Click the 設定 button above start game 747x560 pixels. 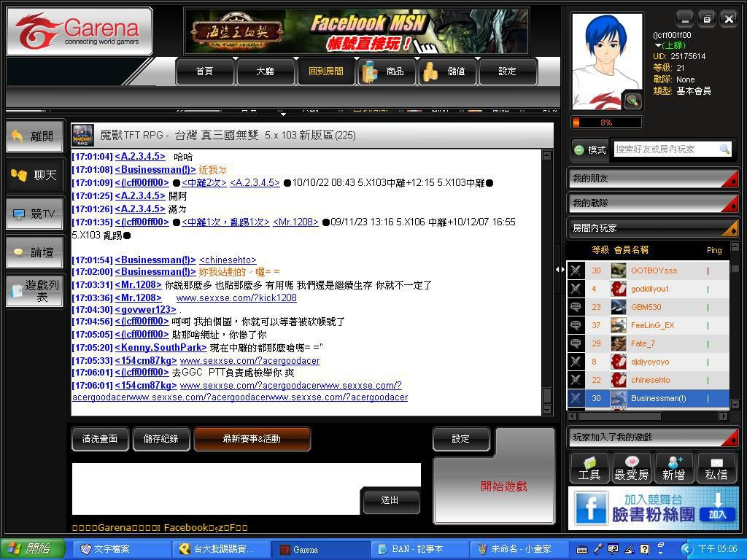461,438
